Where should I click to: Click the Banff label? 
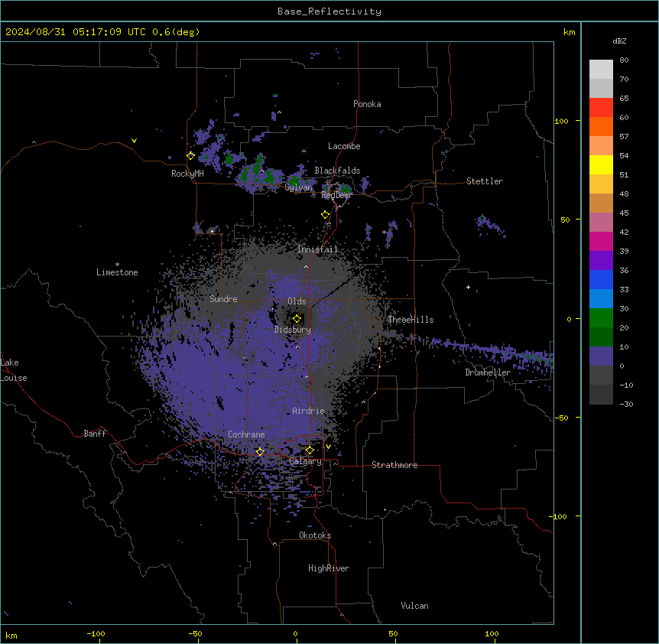pos(95,434)
